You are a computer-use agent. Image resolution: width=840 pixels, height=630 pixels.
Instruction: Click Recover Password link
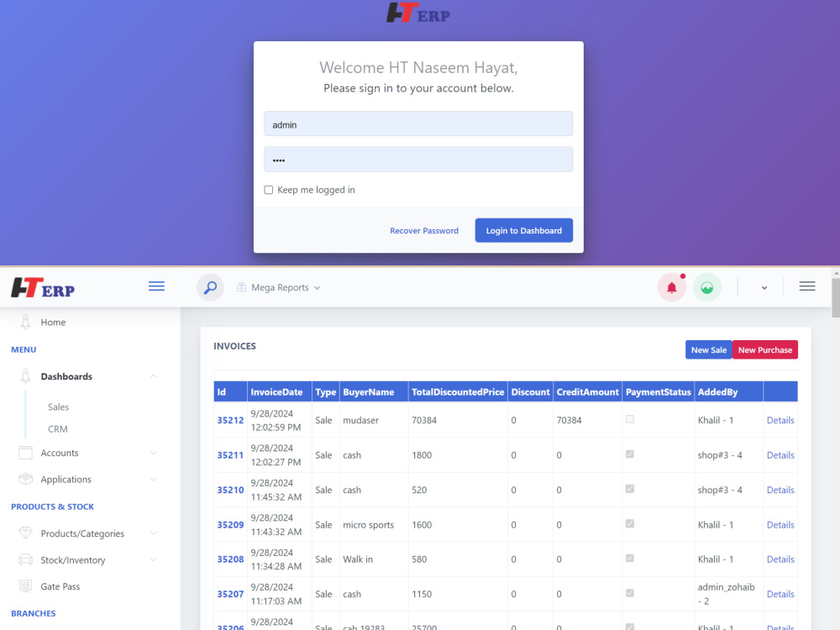pos(424,230)
